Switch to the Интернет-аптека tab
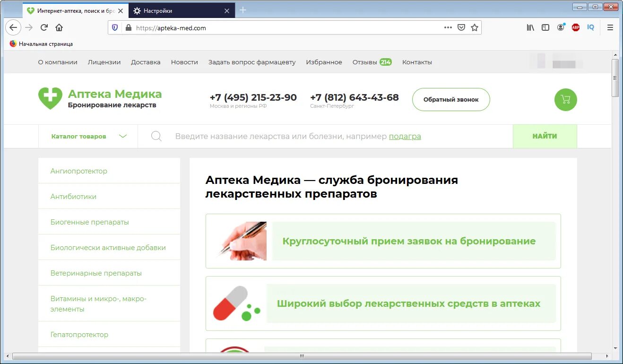This screenshot has width=623, height=364. point(75,10)
